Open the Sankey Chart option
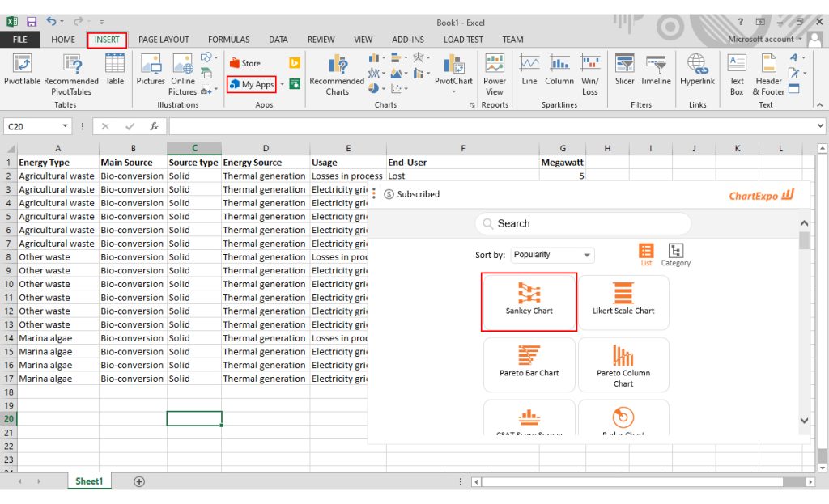Screen dimensions: 829x504 [x=529, y=301]
